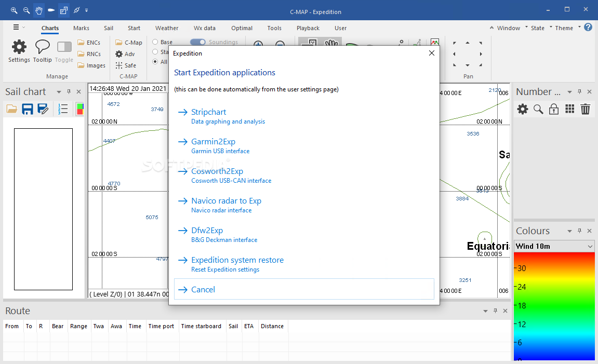Open Number box settings gear

tap(523, 110)
